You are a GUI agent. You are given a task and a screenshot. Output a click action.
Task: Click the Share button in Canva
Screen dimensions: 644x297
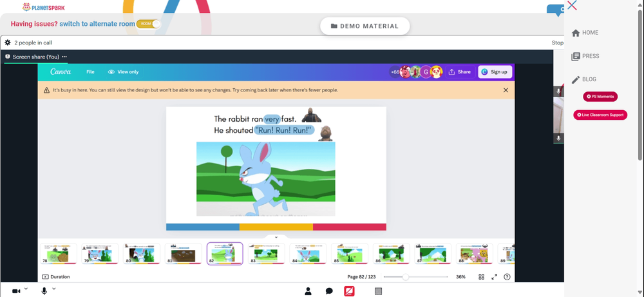460,72
